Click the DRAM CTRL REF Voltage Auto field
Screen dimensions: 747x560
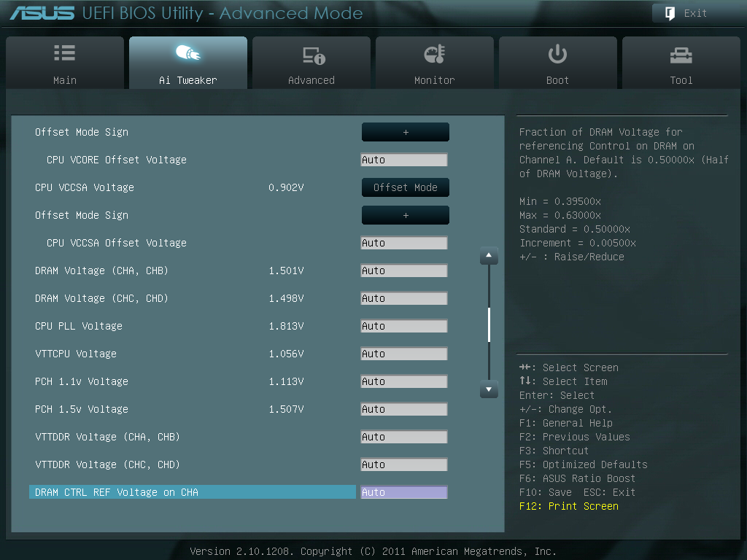(x=404, y=492)
